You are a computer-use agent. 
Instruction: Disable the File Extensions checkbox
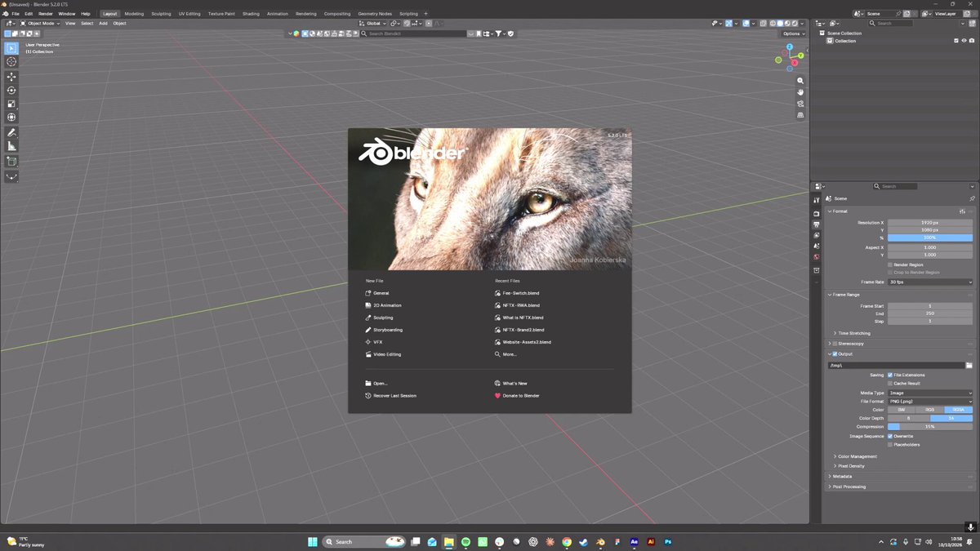click(x=890, y=375)
